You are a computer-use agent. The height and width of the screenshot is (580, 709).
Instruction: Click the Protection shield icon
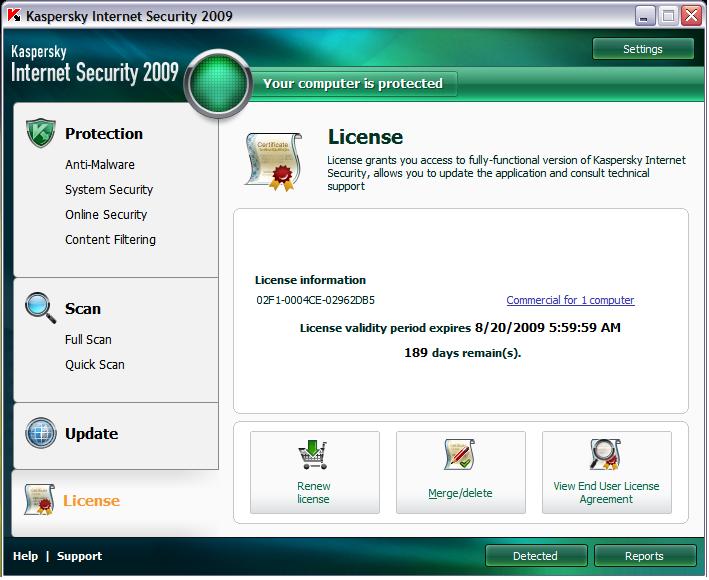(41, 133)
